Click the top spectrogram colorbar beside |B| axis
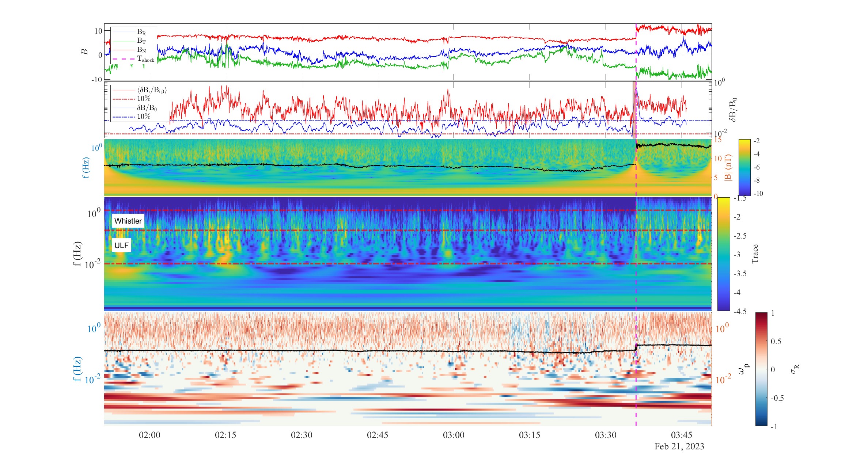The width and height of the screenshot is (868, 468). [744, 167]
